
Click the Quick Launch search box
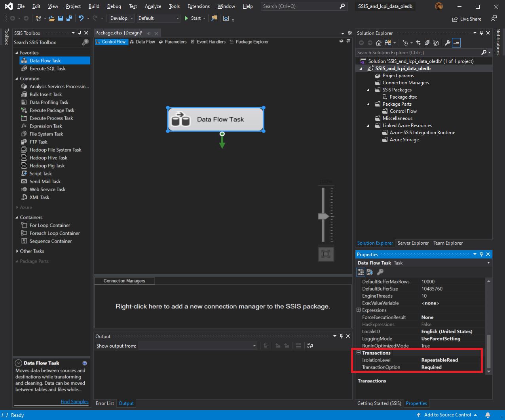(x=304, y=6)
